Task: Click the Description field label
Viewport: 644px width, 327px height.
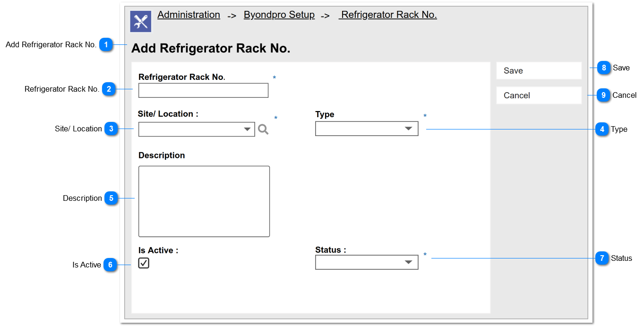Action: click(162, 155)
